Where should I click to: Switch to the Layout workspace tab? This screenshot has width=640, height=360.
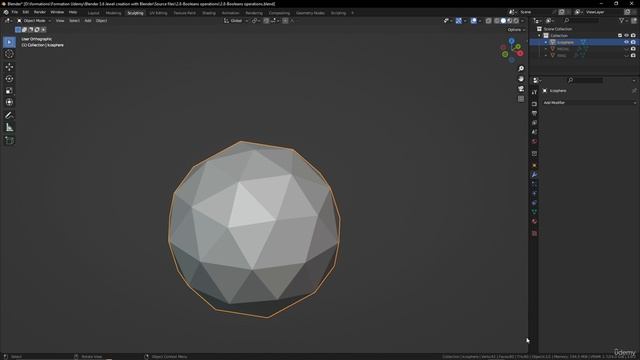[93, 13]
